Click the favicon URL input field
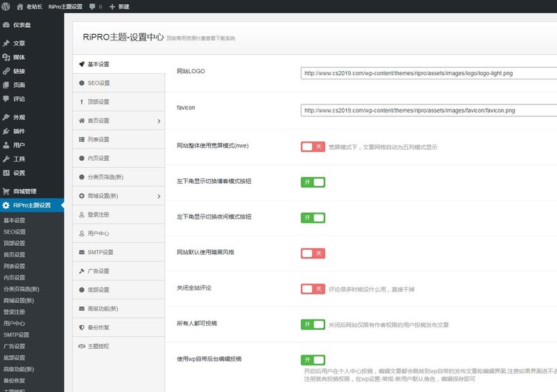Viewport: 557px width, 392px height. point(429,111)
